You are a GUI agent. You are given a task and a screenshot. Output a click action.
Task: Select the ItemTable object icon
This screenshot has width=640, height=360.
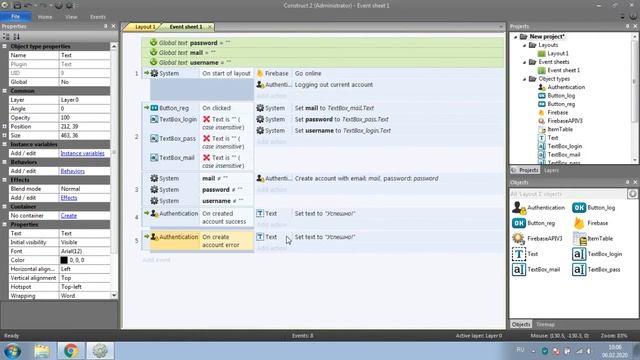(x=580, y=238)
